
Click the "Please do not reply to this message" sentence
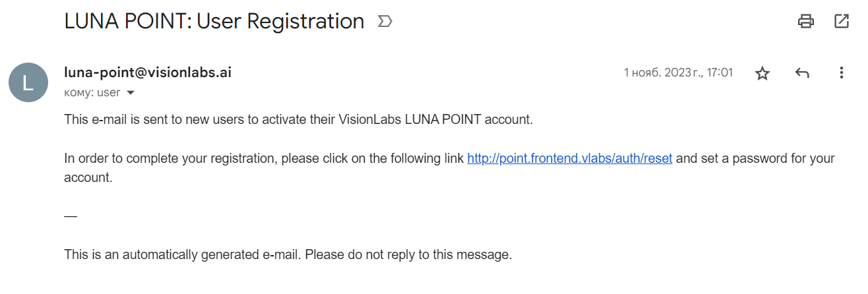point(408,254)
